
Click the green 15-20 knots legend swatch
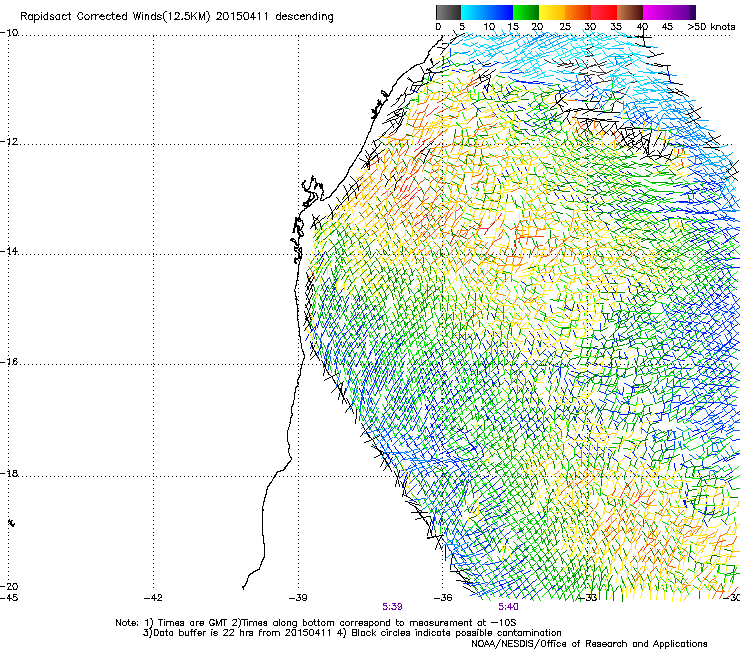coord(526,12)
